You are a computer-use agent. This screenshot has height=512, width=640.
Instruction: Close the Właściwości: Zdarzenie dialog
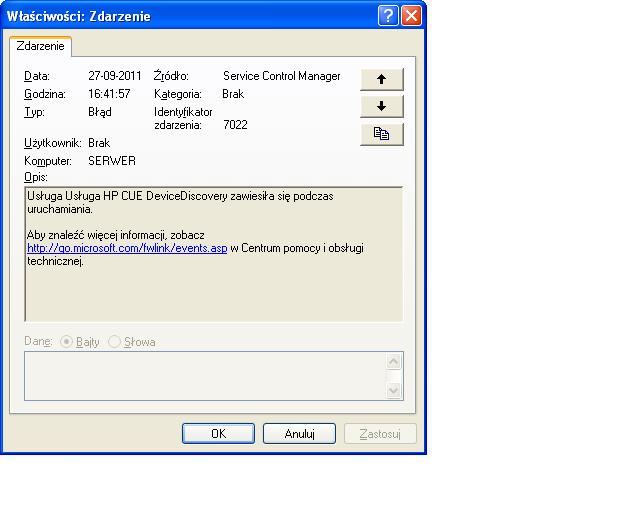point(411,16)
